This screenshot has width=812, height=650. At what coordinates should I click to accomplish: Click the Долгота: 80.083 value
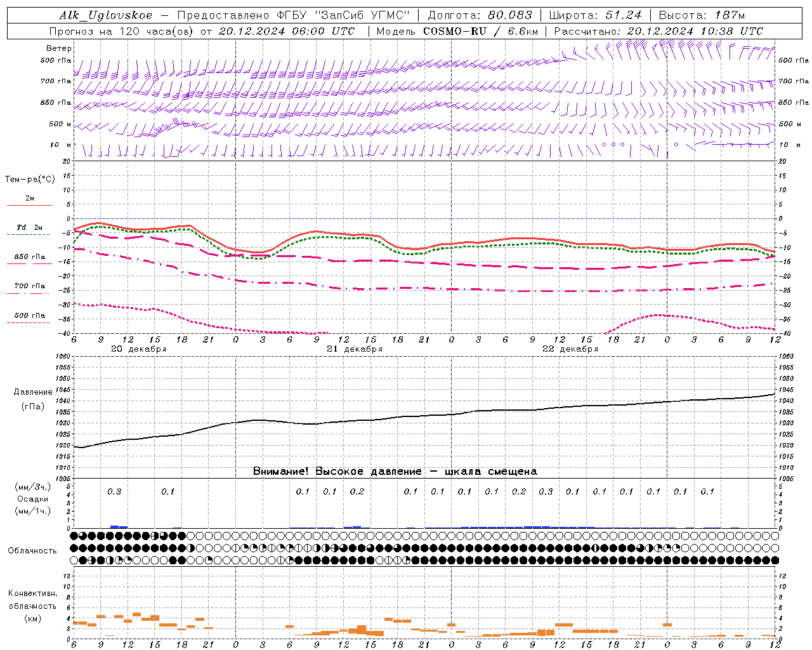click(x=481, y=15)
